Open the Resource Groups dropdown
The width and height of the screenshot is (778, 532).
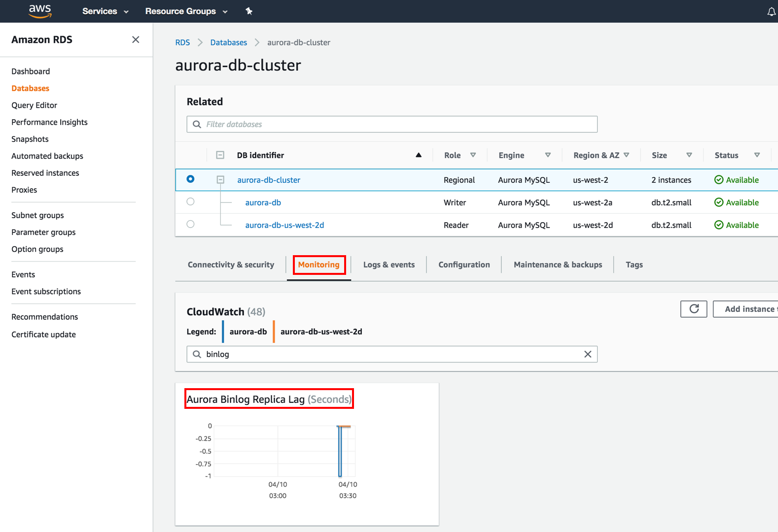[186, 11]
